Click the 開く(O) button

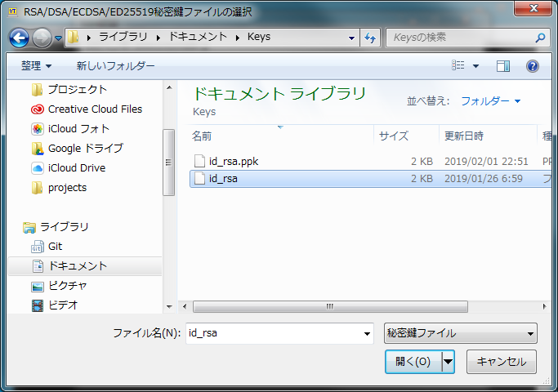pyautogui.click(x=413, y=362)
